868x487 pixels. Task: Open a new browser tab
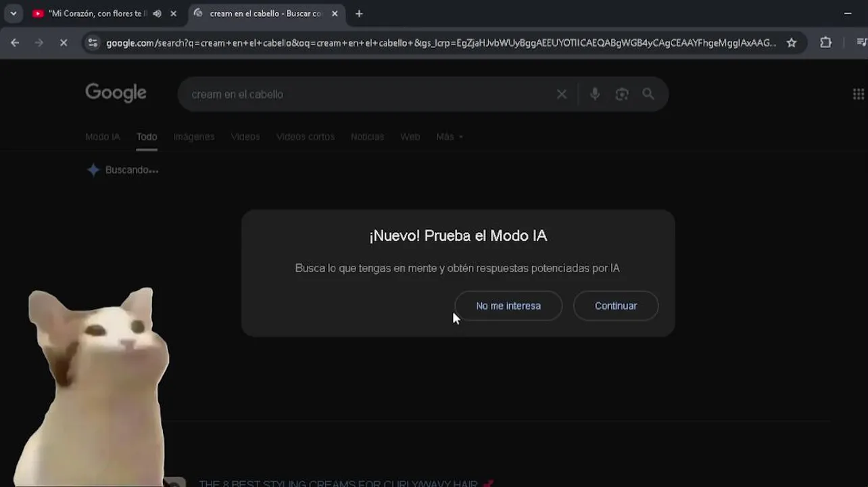click(359, 14)
